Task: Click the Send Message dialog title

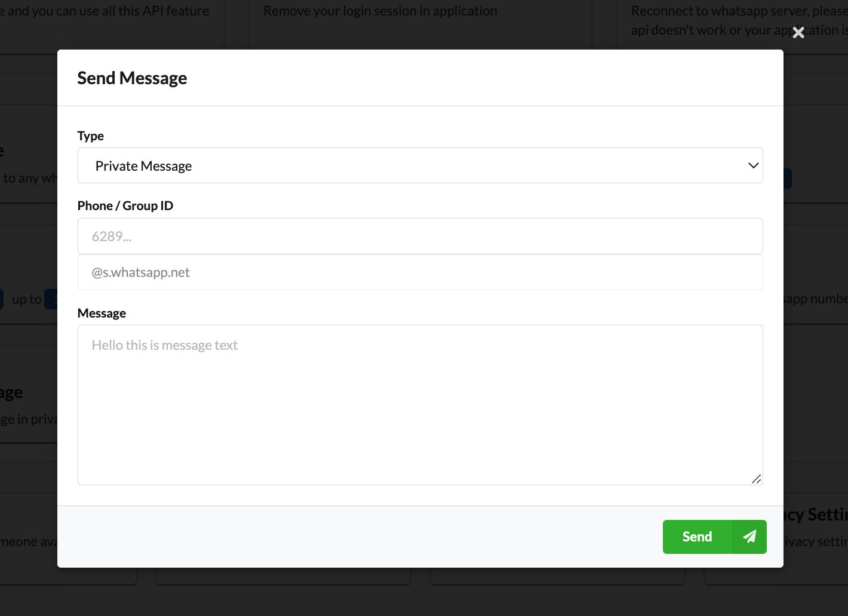Action: click(132, 78)
